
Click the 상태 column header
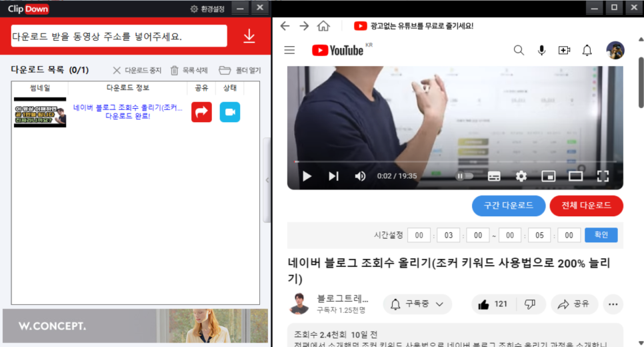[230, 87]
